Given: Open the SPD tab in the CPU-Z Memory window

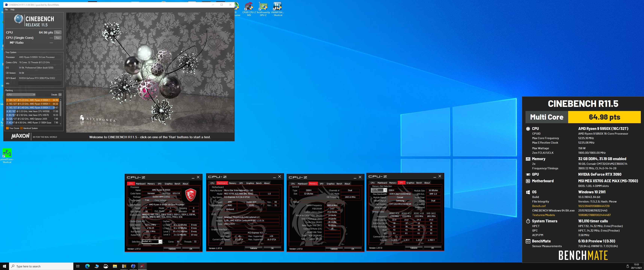Looking at the screenshot, I should [x=321, y=184].
